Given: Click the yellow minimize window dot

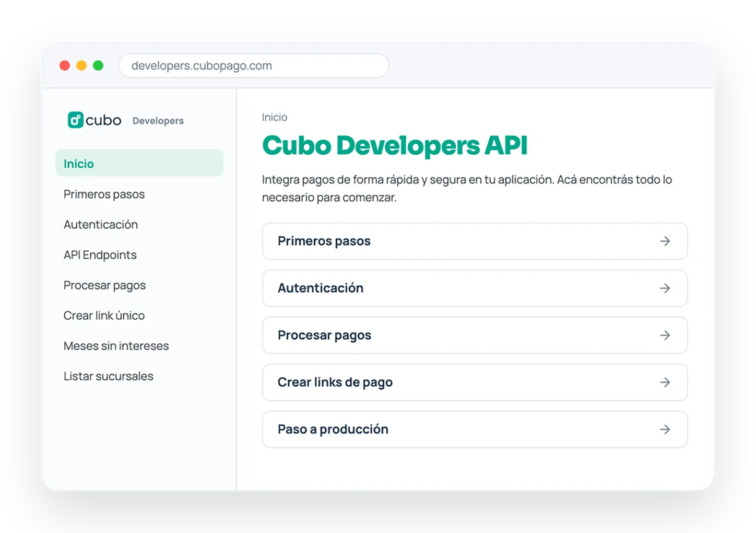Looking at the screenshot, I should pos(81,65).
